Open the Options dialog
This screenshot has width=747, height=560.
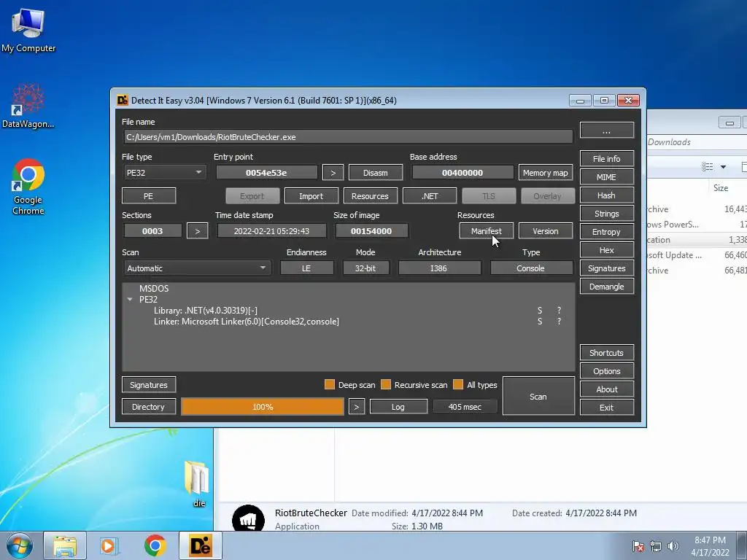[606, 371]
